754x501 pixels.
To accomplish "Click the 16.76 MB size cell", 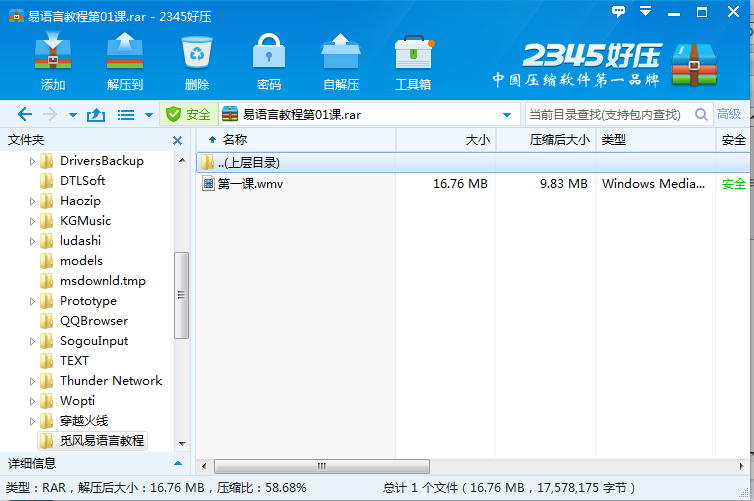I will (460, 184).
